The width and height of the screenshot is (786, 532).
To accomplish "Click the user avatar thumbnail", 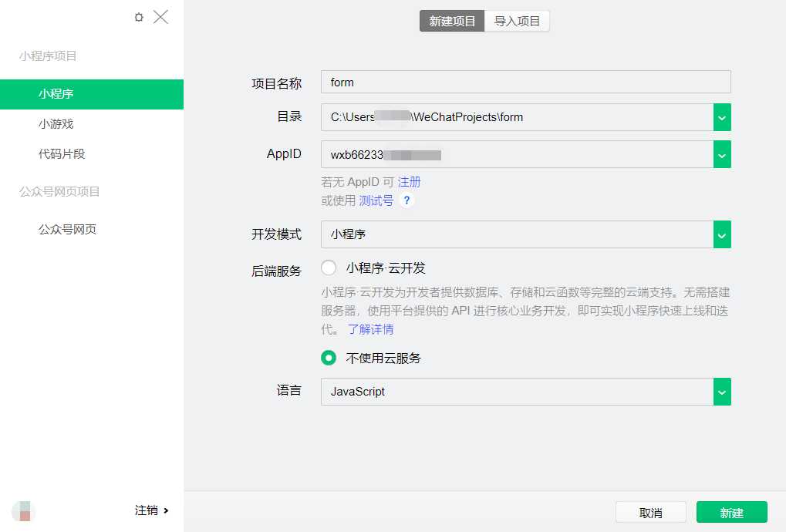I will [x=24, y=511].
